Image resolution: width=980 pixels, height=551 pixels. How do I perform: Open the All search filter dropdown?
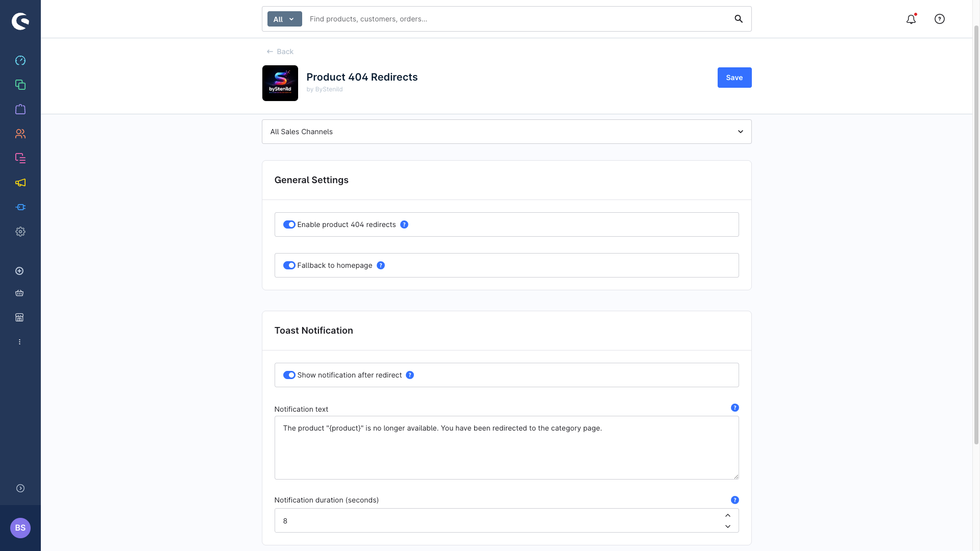click(284, 19)
